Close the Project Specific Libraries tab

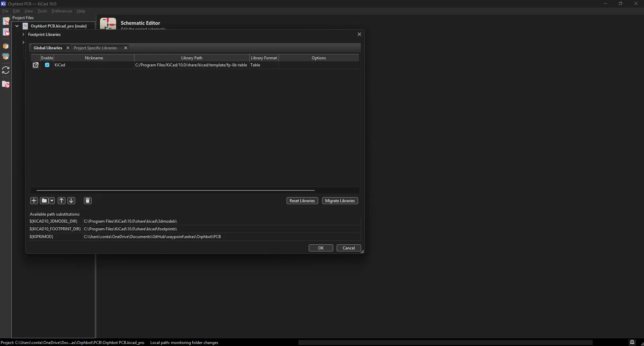pyautogui.click(x=126, y=48)
